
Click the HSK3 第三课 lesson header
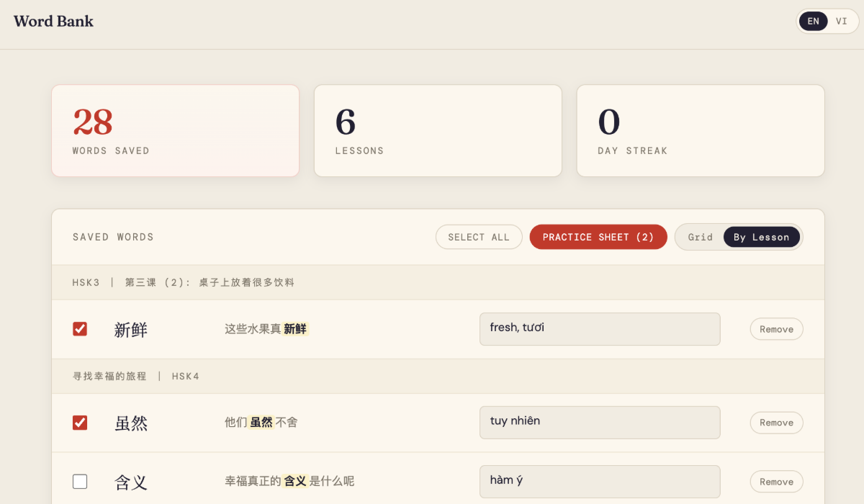click(438, 282)
